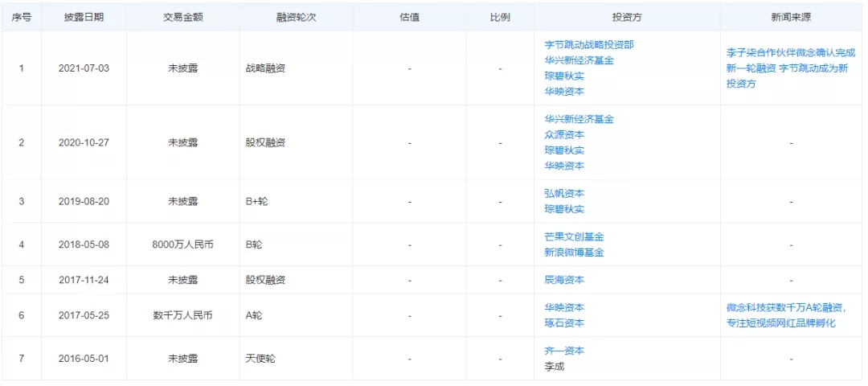
Task: Select investor name 李成
Action: click(554, 366)
